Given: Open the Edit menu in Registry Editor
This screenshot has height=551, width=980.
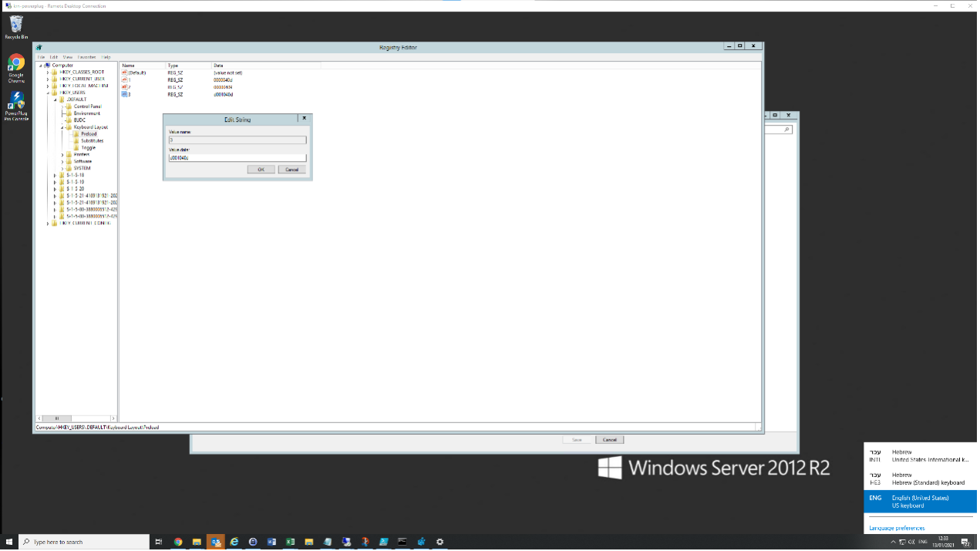Looking at the screenshot, I should [x=54, y=57].
